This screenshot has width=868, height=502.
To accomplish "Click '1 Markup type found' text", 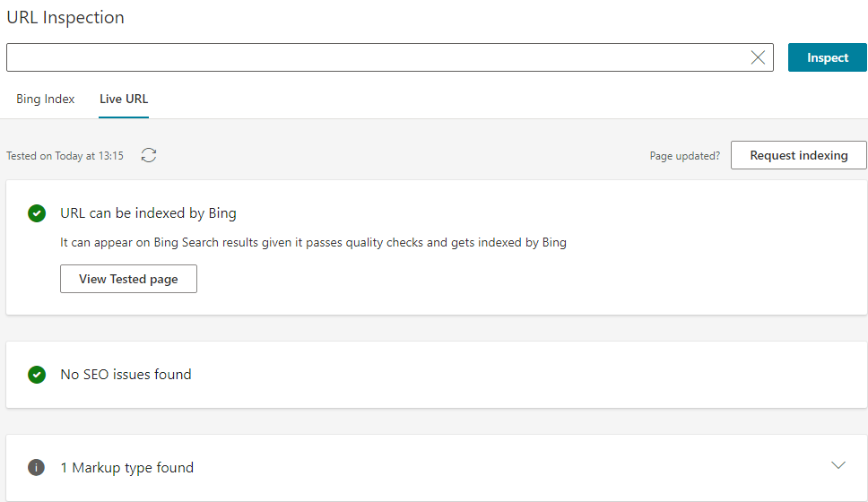I will click(x=126, y=468).
